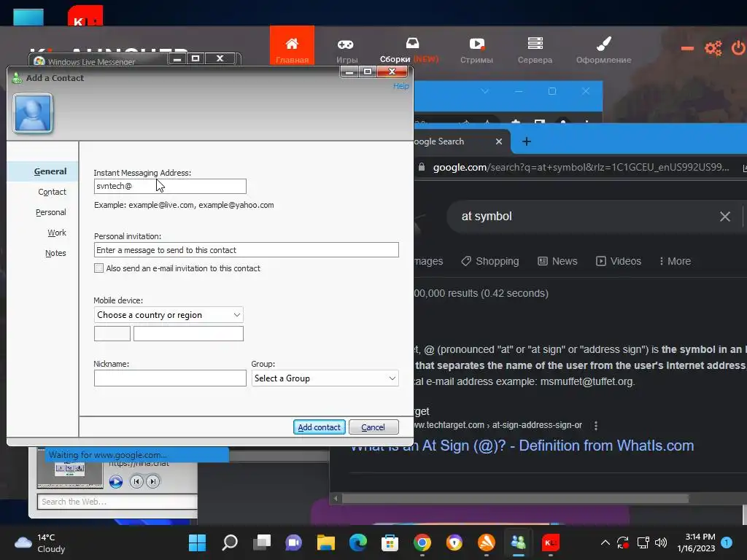Expand the More search filters menu

(x=675, y=261)
